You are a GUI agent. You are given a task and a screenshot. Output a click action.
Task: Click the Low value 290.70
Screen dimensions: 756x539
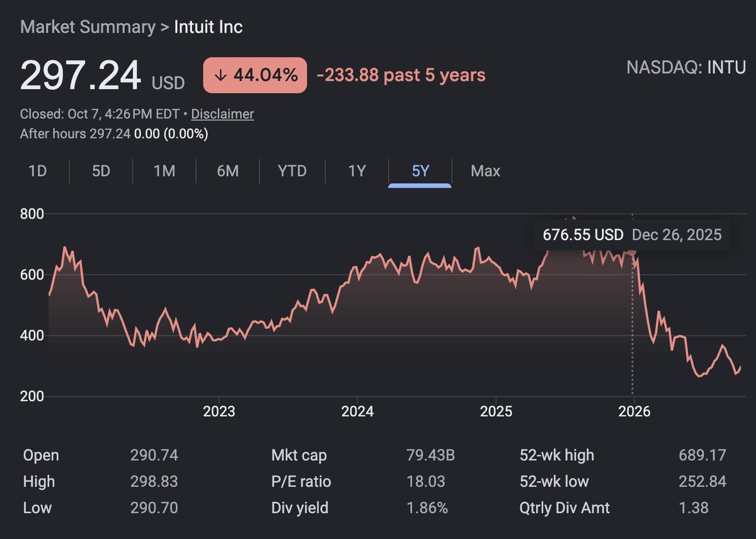pos(154,507)
